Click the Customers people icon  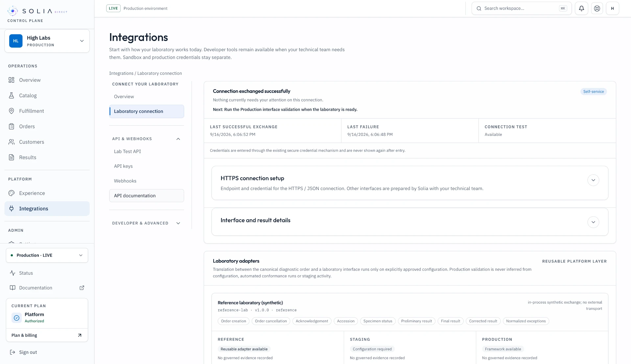(x=12, y=142)
